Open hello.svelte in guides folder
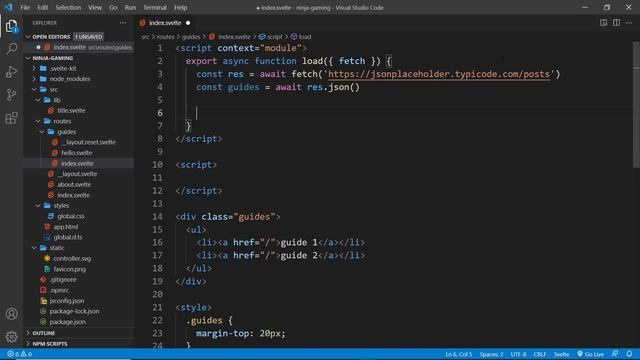640x360 pixels. click(76, 153)
